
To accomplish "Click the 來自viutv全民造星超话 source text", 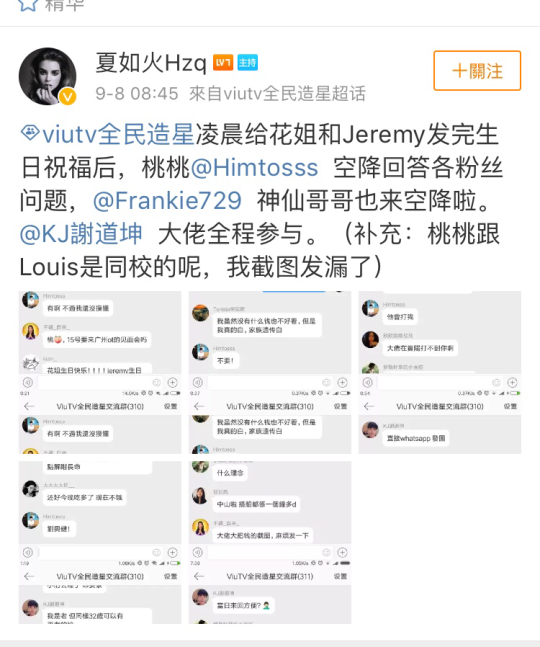I will pos(277,94).
